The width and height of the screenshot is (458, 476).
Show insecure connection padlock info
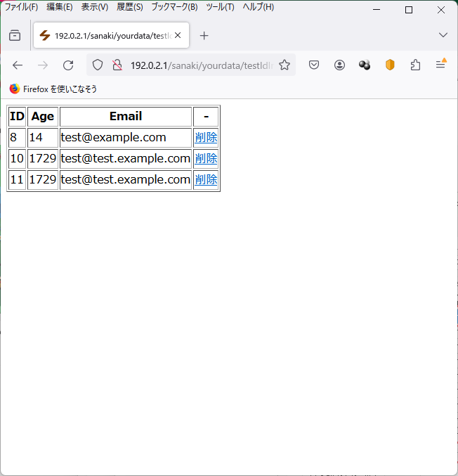(117, 65)
